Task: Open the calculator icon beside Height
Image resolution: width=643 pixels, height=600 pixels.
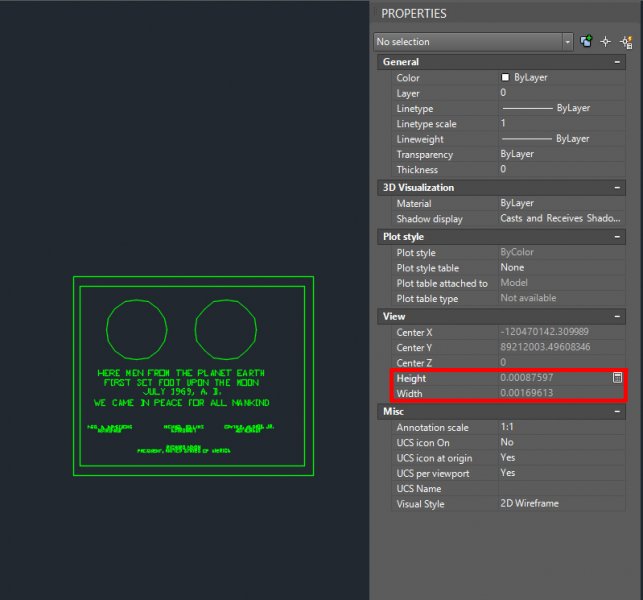Action: tap(617, 378)
